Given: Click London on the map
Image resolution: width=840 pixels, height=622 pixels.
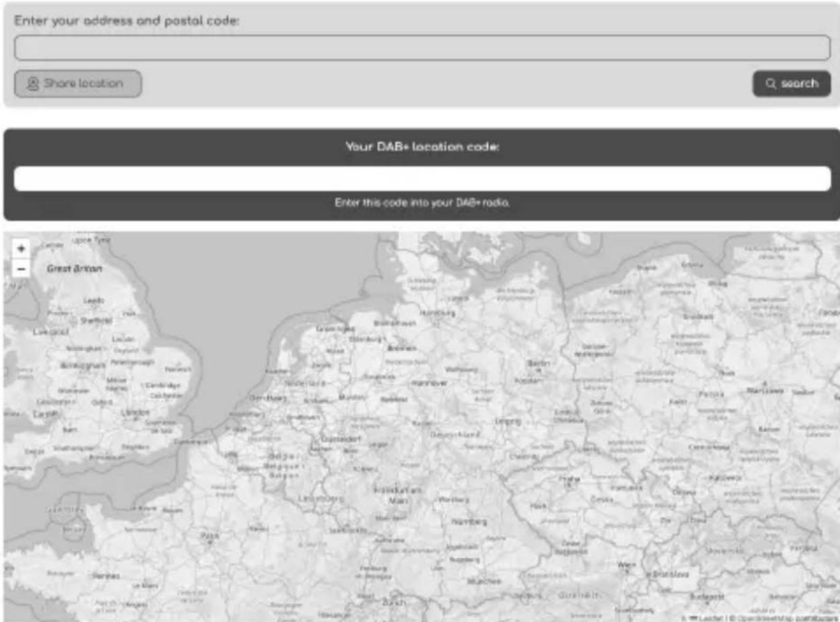Looking at the screenshot, I should point(136,412).
